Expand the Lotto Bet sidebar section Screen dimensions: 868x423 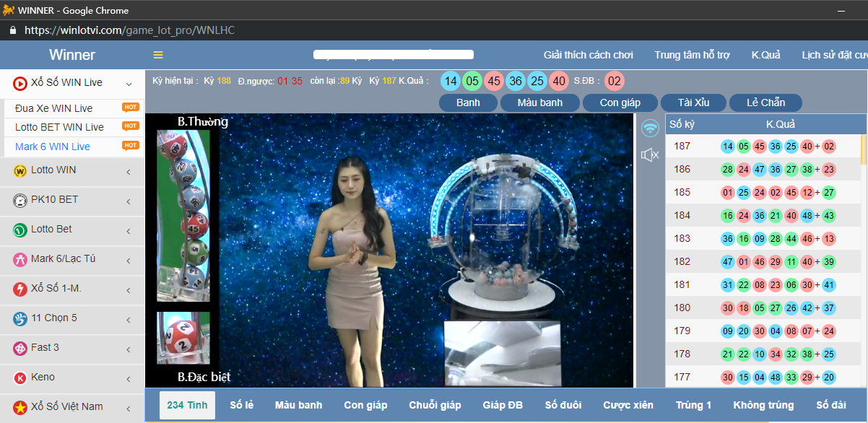click(129, 231)
